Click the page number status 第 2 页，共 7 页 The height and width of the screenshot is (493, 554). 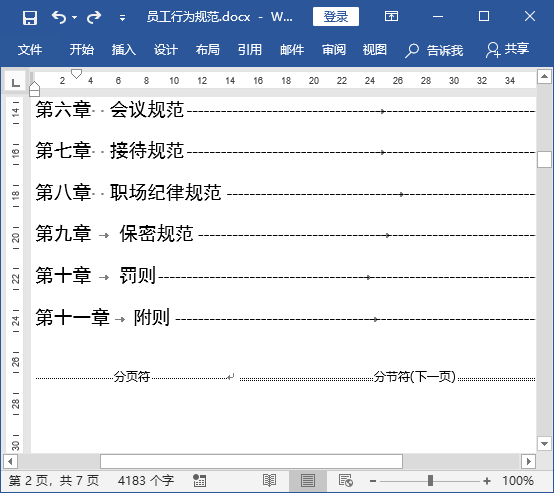54,481
